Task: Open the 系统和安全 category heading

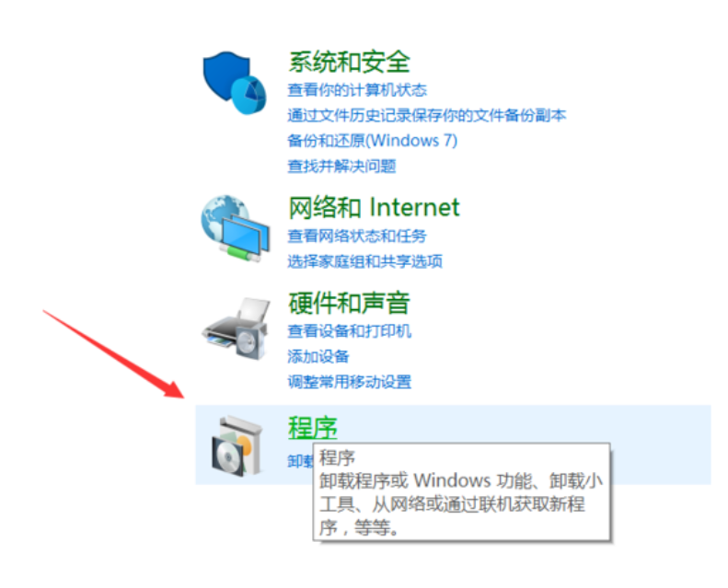Action: (349, 63)
